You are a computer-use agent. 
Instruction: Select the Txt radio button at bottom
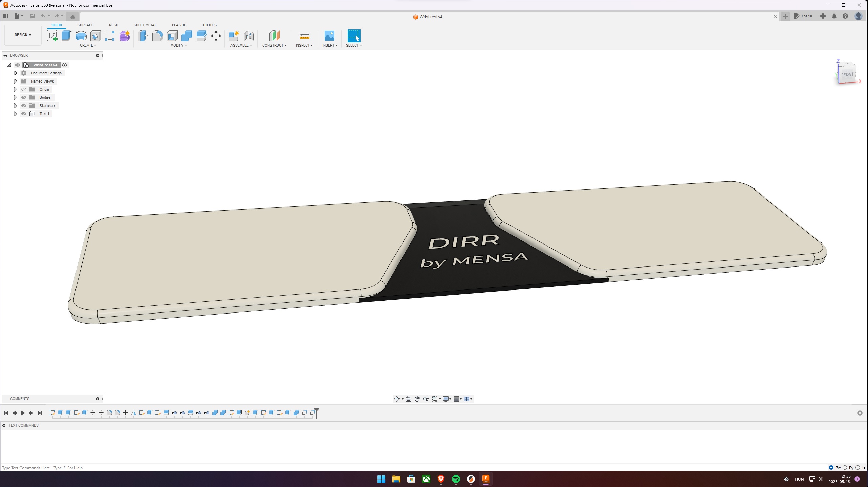832,468
